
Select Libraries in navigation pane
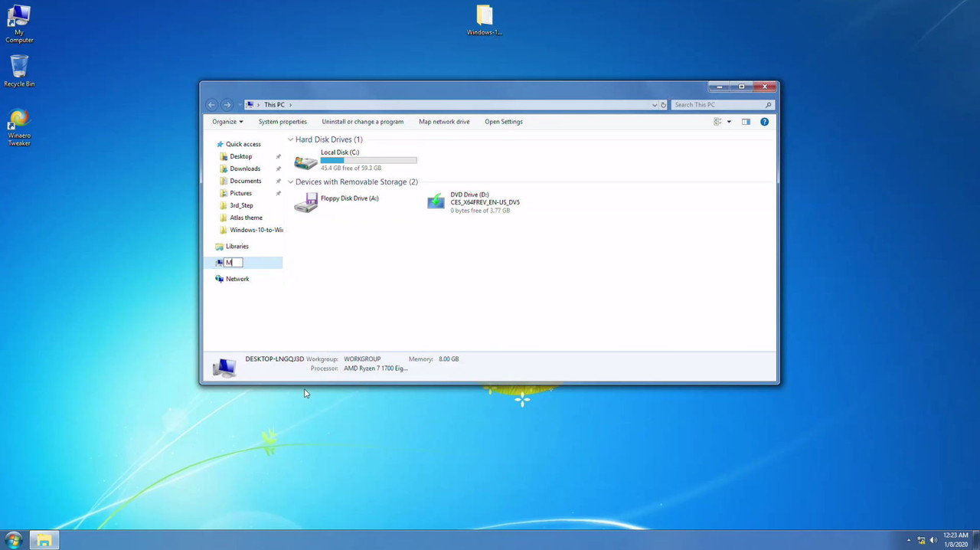pyautogui.click(x=237, y=247)
